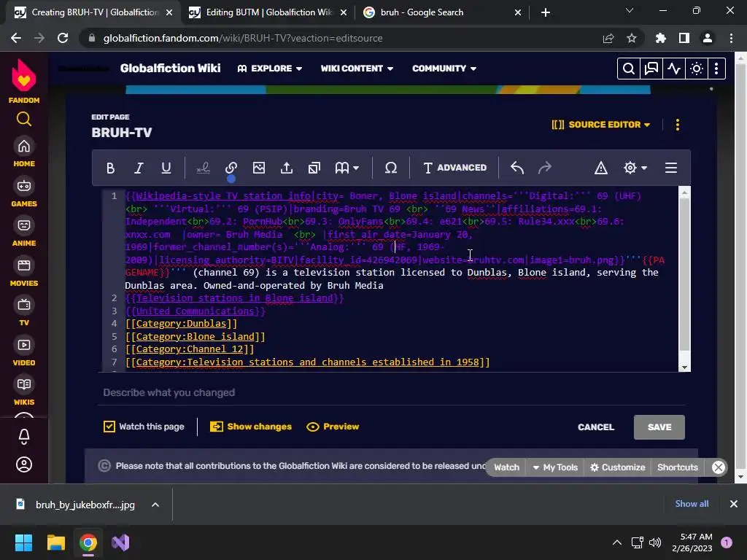
Task: Open user profile avatar in sidebar
Action: point(24,464)
